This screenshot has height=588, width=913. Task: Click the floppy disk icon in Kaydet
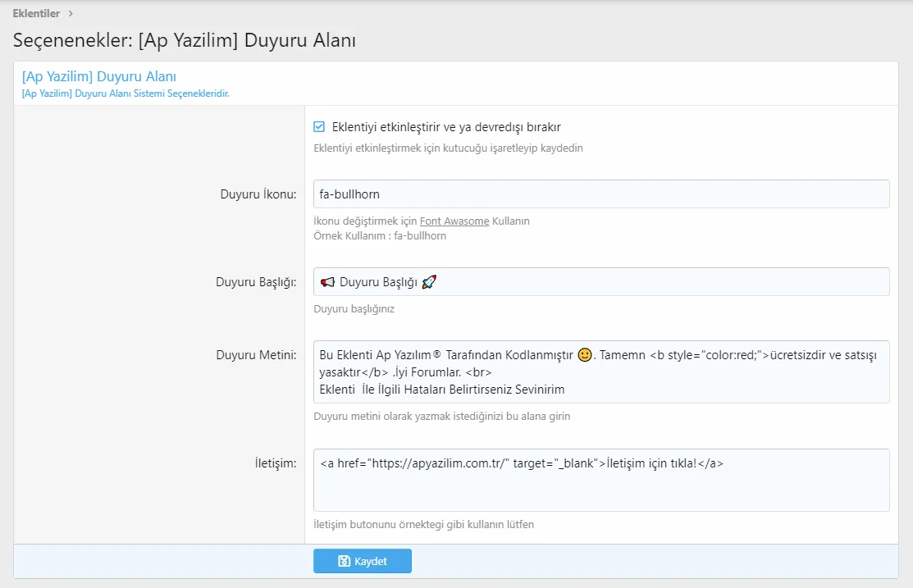point(345,562)
